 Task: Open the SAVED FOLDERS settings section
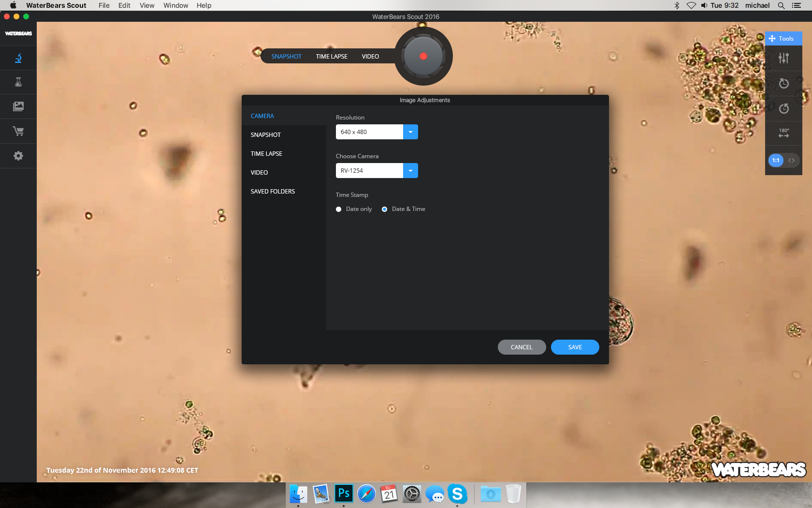point(284,192)
